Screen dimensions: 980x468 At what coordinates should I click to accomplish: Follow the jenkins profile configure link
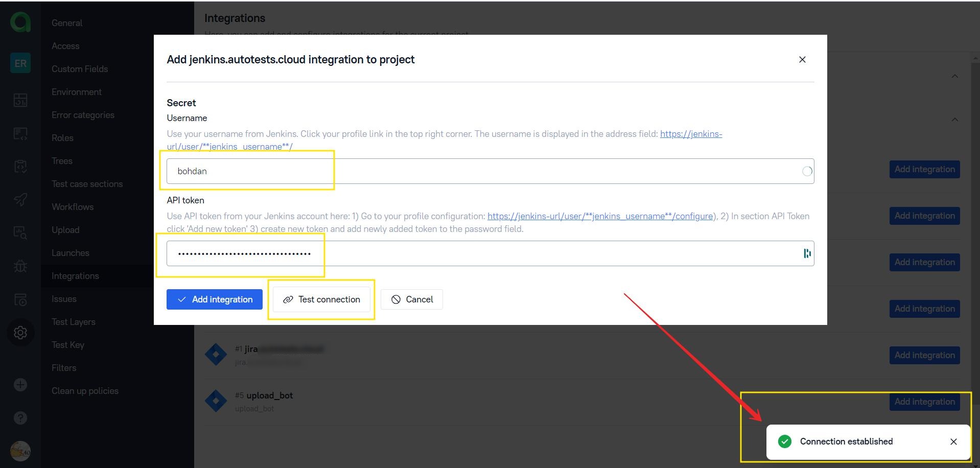[600, 216]
